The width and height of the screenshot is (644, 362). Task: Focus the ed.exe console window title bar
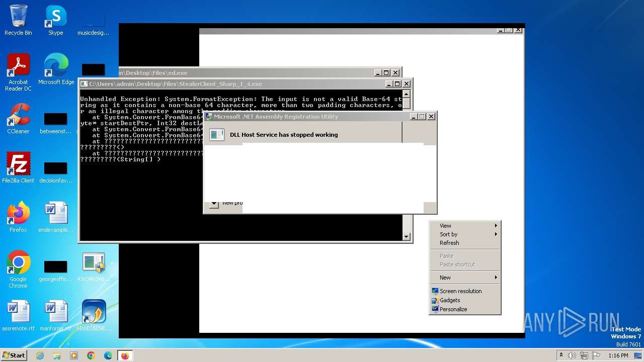[x=247, y=73]
